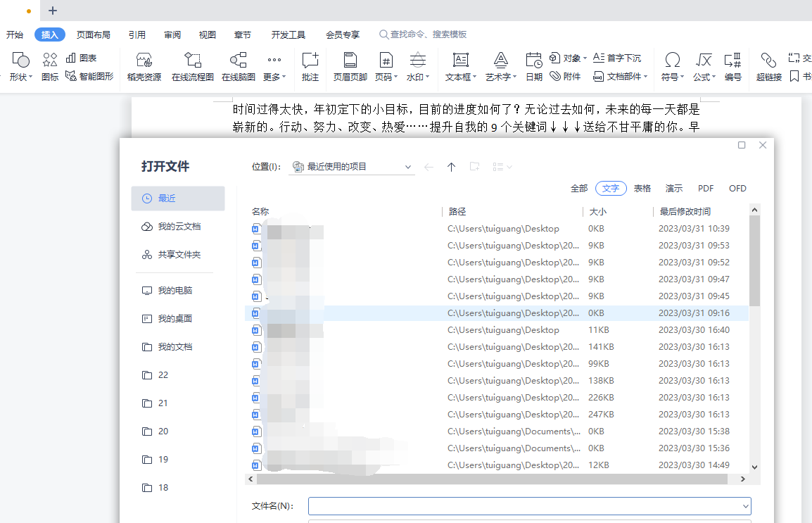
Task: Expand the 文件名 filename dropdown arrow
Action: (745, 506)
